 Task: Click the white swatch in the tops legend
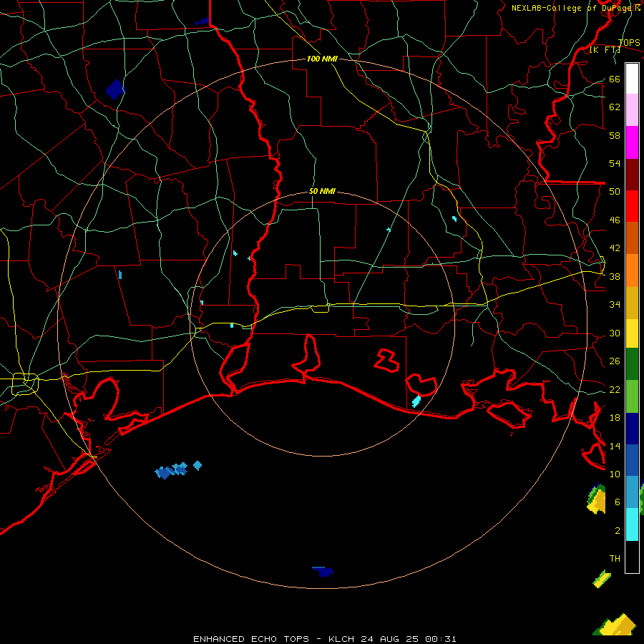[x=632, y=79]
